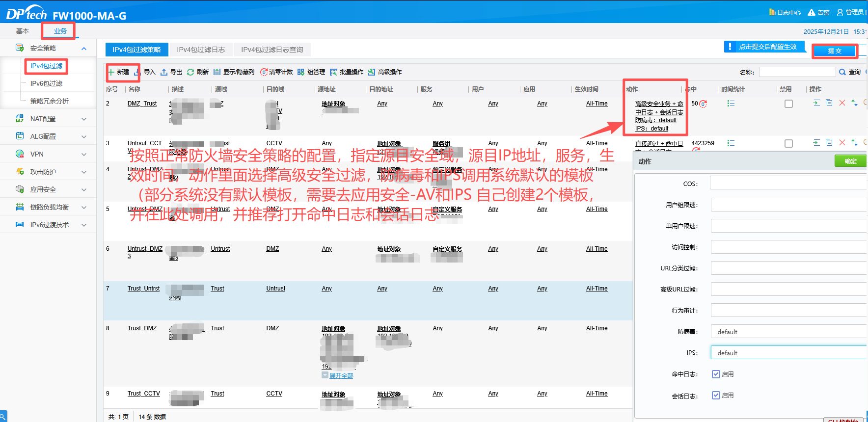Click the 名称 search input field
This screenshot has width=868, height=422.
coord(797,72)
